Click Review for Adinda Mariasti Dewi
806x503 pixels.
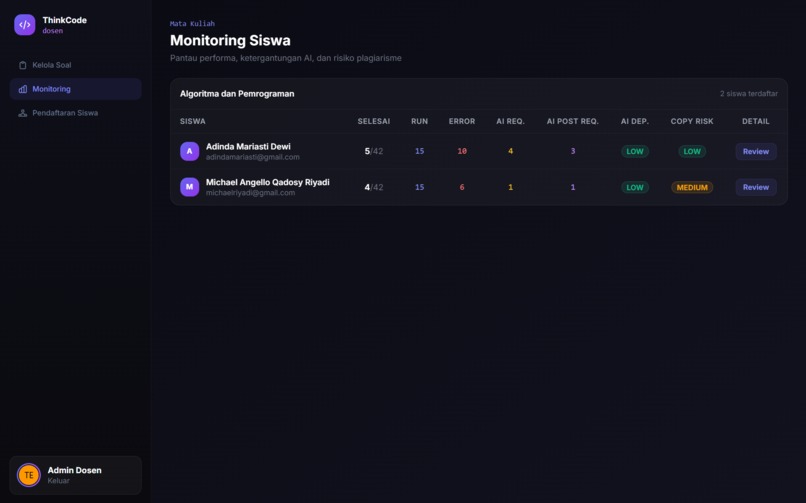tap(756, 152)
